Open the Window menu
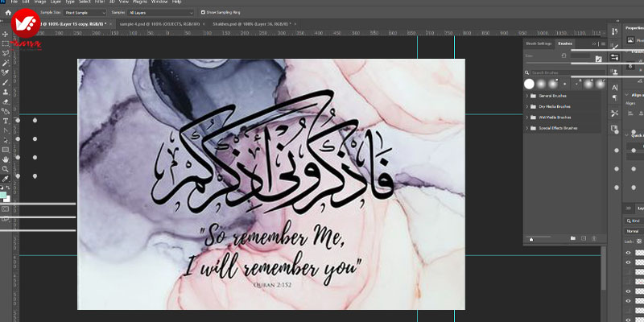 click(x=159, y=2)
